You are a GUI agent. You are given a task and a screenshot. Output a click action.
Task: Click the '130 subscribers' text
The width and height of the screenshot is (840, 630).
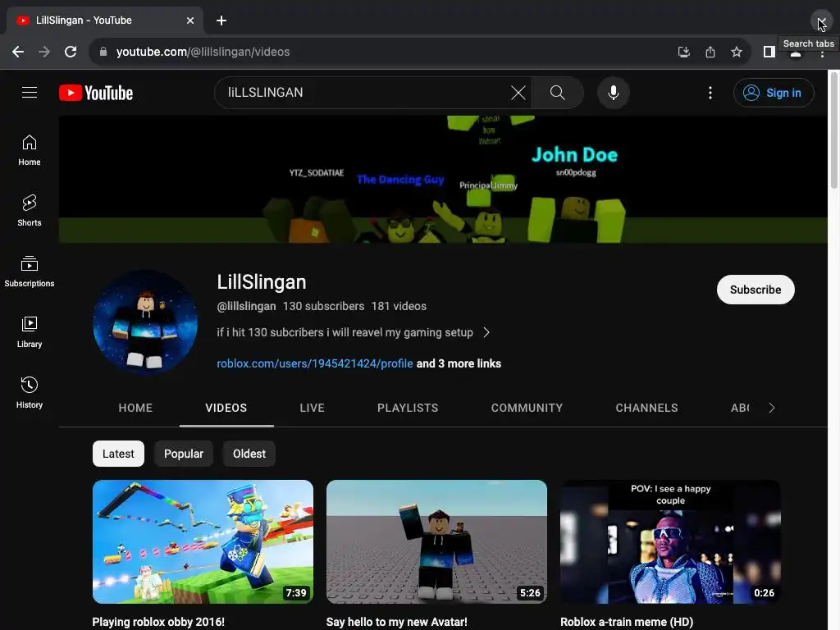323,306
